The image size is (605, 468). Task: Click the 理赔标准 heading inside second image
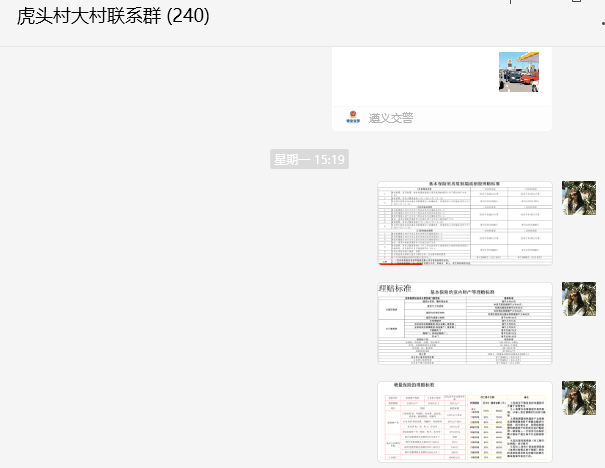[395, 289]
